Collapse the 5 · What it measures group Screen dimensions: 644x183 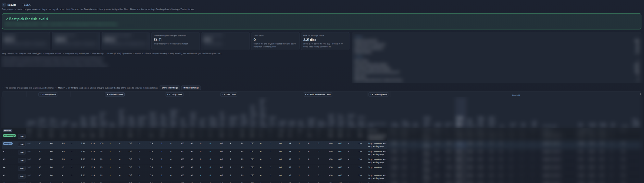click(x=318, y=94)
